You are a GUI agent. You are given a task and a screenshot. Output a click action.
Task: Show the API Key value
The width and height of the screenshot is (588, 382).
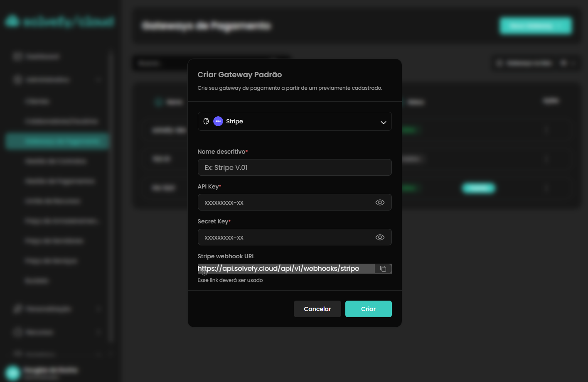coord(380,202)
